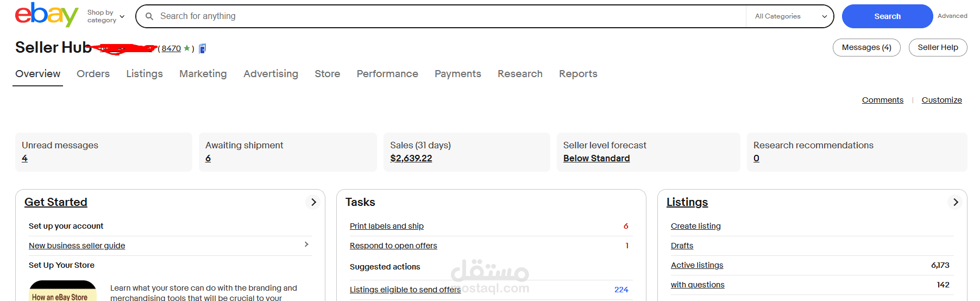Open the Get Started heading link
This screenshot has width=980, height=301.
point(56,202)
